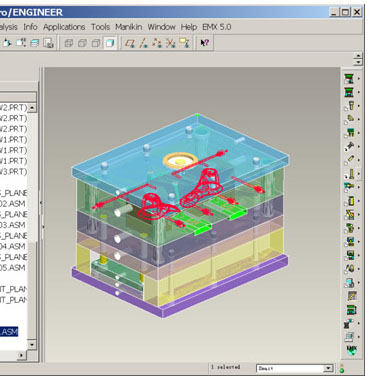The image size is (380, 380).
Task: Click the EMX green and purple mold base icon
Action: [x=349, y=92]
